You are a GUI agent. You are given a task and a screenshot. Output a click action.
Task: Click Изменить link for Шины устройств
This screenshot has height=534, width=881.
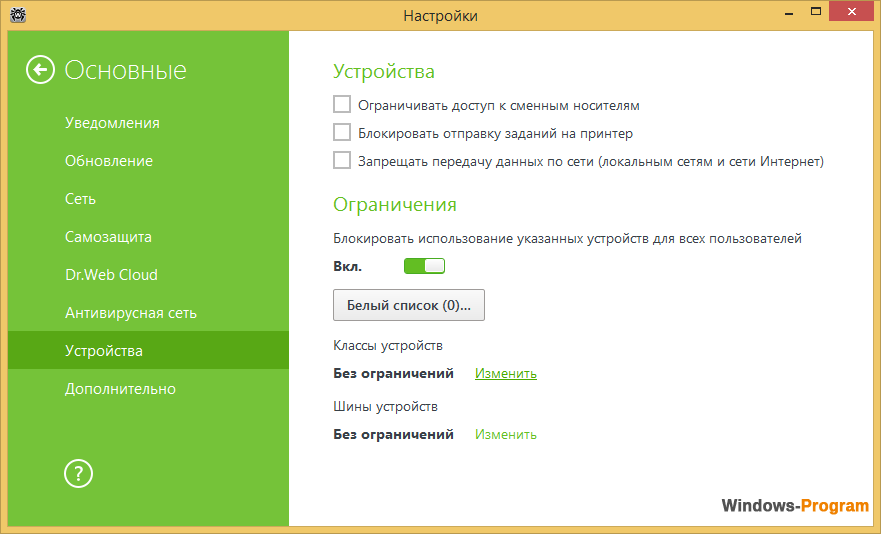pyautogui.click(x=506, y=435)
